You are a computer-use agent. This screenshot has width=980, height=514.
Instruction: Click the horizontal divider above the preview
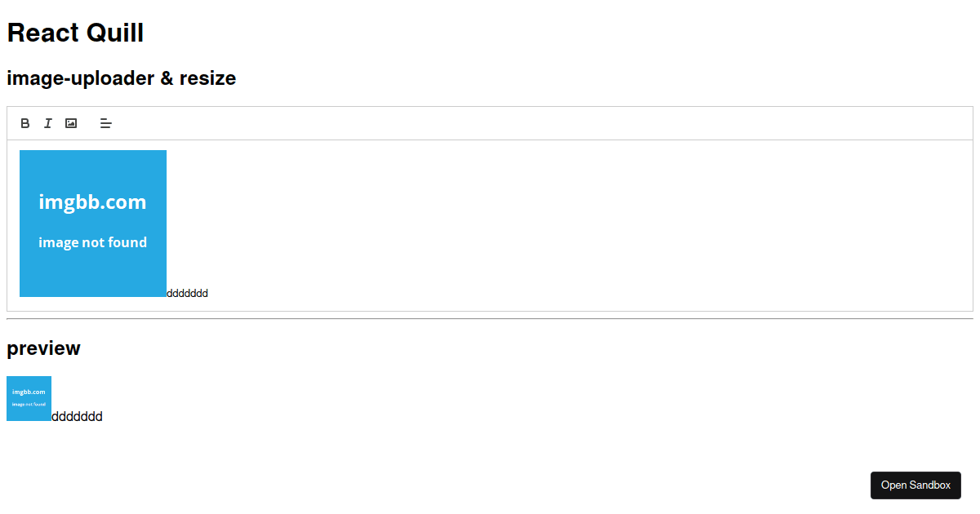[490, 319]
